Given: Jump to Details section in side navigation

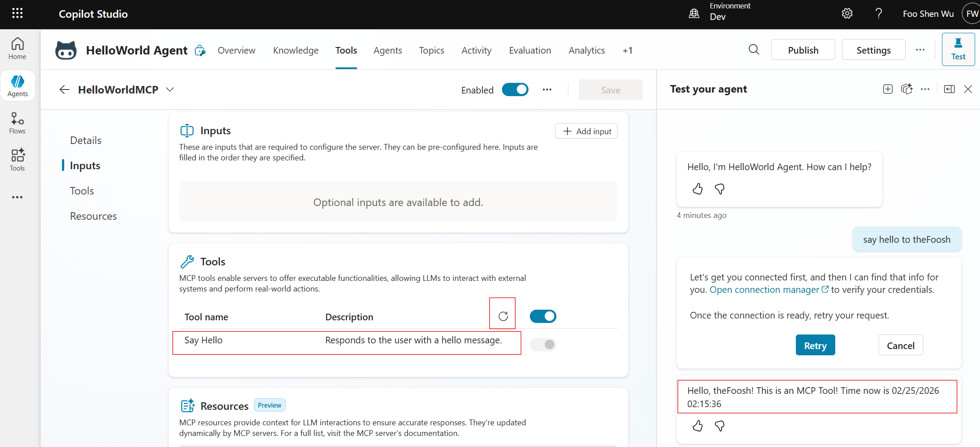Looking at the screenshot, I should (86, 140).
